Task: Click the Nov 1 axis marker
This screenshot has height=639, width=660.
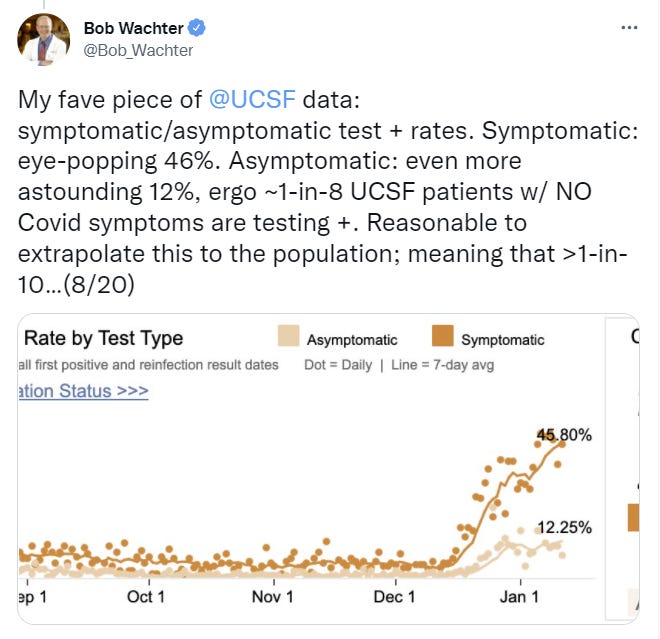Action: 271,597
